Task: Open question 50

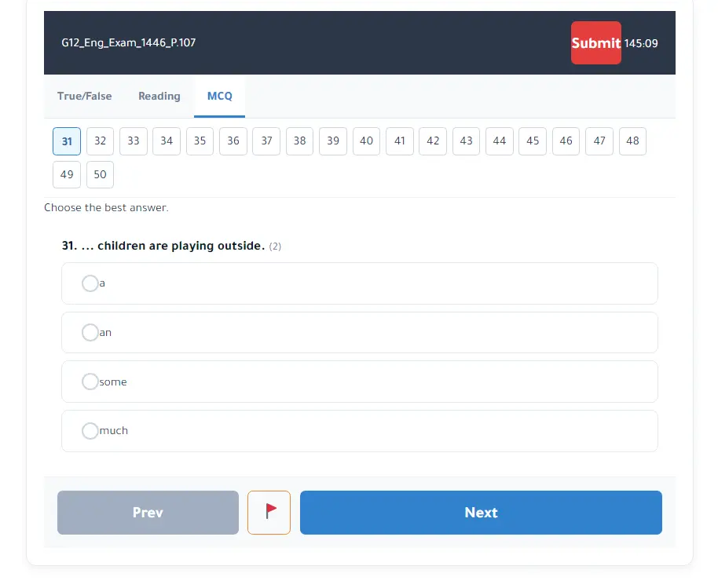Action: tap(100, 174)
